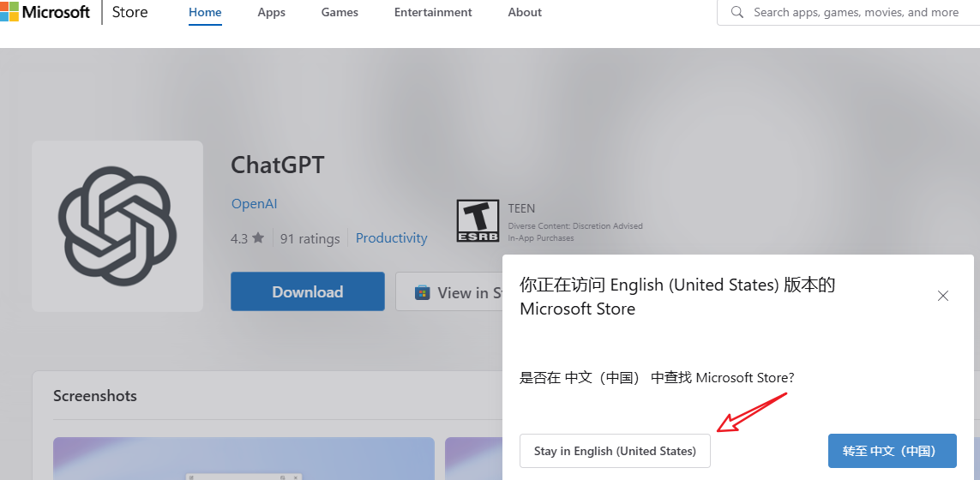
Task: Click the ChatGPT app logo image
Action: [117, 225]
